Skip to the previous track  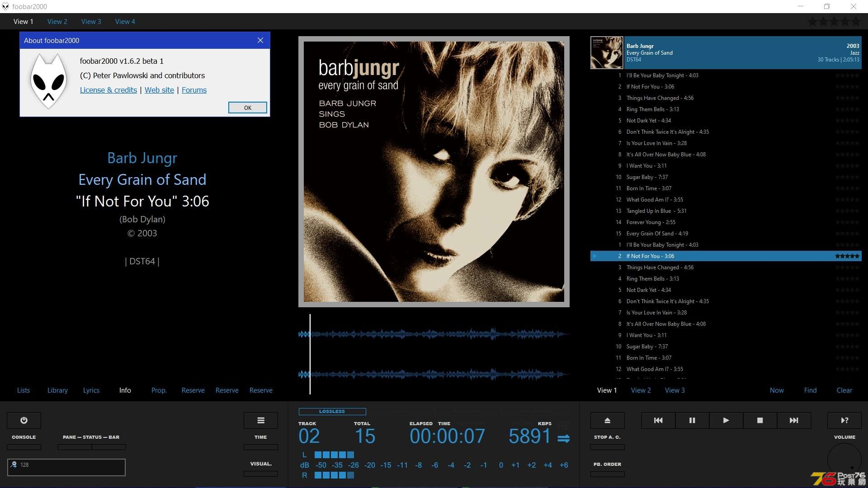(x=658, y=420)
